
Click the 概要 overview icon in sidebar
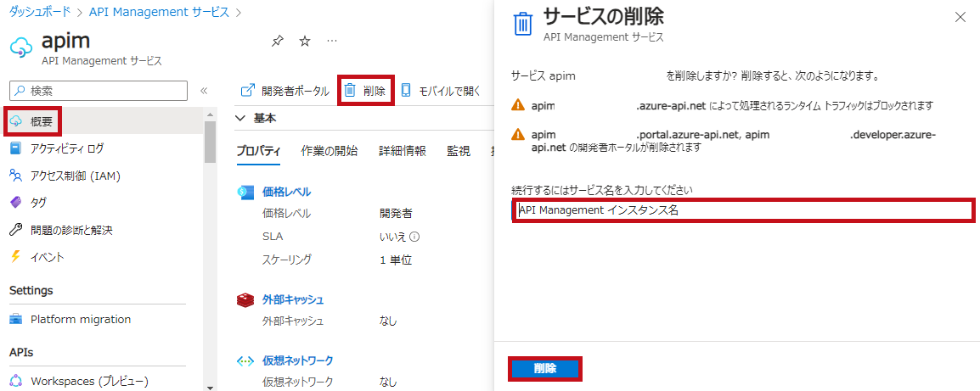coord(16,121)
